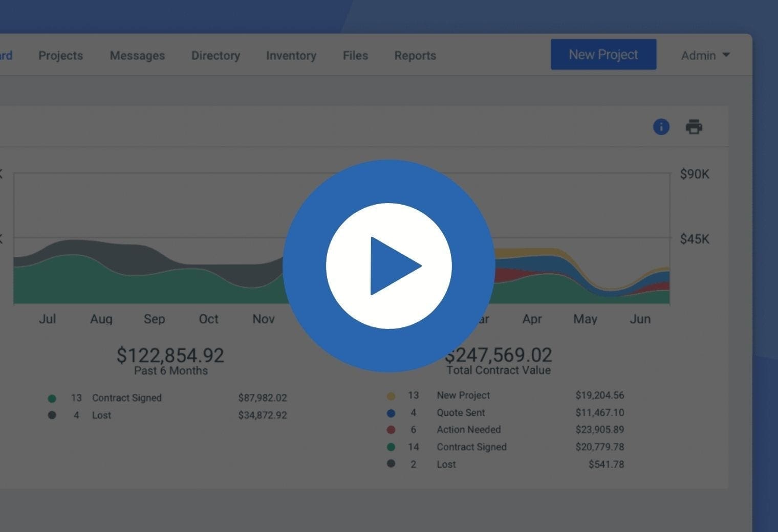
Task: Click the May label on chart axis
Action: coord(586,319)
